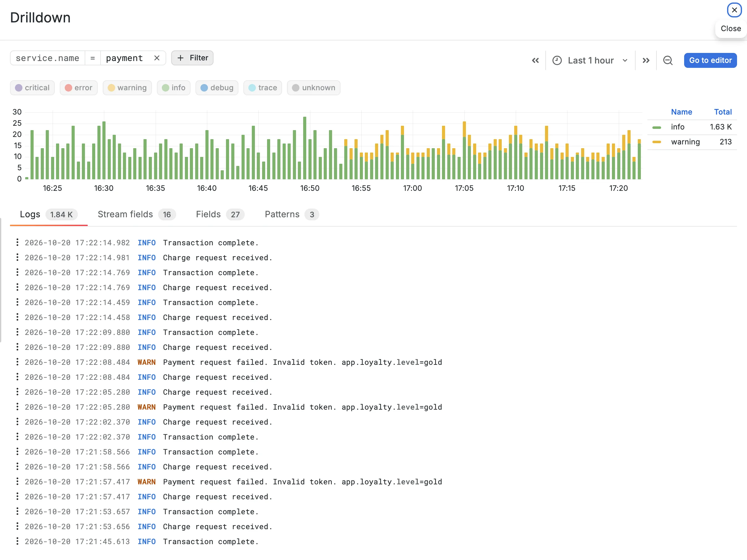Viewport: 747px width, 560px height.
Task: Sort legend by Name column
Action: pyautogui.click(x=682, y=112)
